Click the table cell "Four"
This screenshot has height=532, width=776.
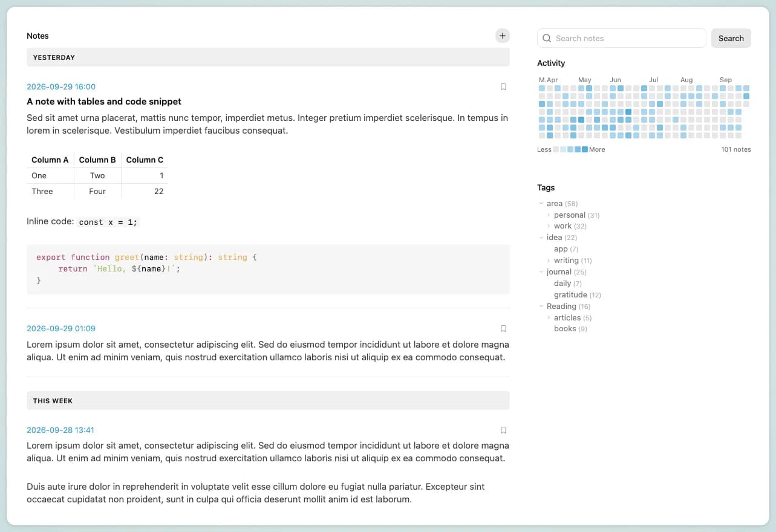[x=97, y=191]
